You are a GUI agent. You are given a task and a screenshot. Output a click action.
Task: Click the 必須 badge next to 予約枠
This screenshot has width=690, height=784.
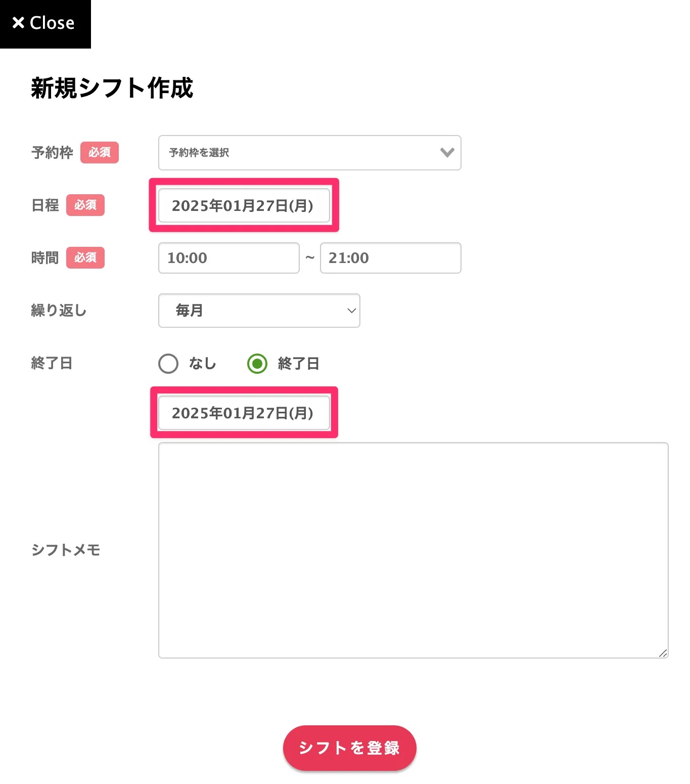[x=99, y=153]
